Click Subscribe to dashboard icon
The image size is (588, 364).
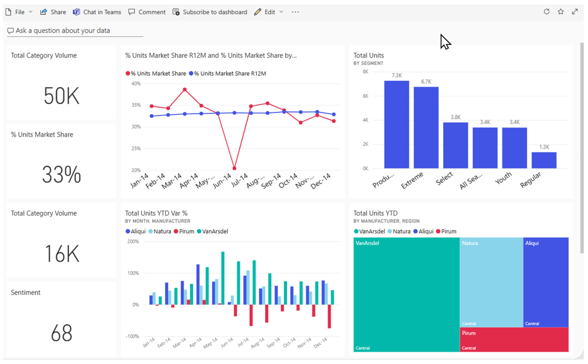[x=176, y=12]
